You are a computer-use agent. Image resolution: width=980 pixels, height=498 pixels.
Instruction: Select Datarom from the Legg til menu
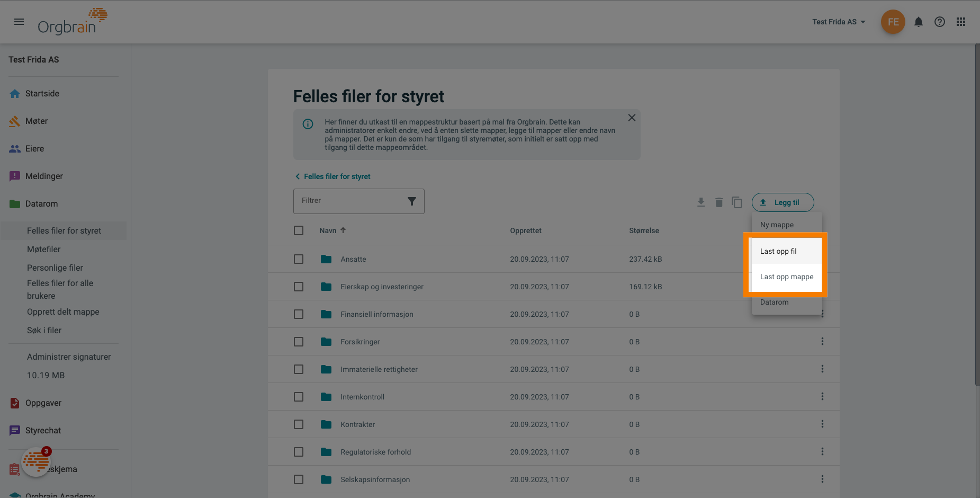click(787, 302)
